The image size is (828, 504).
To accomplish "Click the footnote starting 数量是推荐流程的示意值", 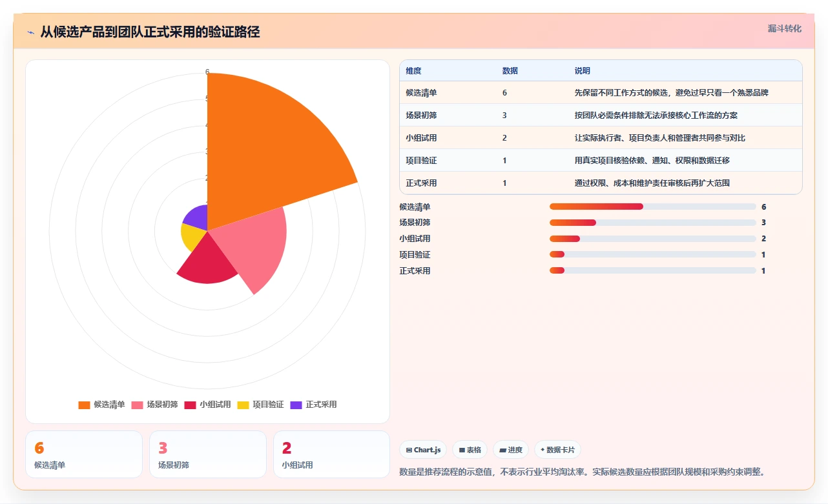I will (x=583, y=472).
